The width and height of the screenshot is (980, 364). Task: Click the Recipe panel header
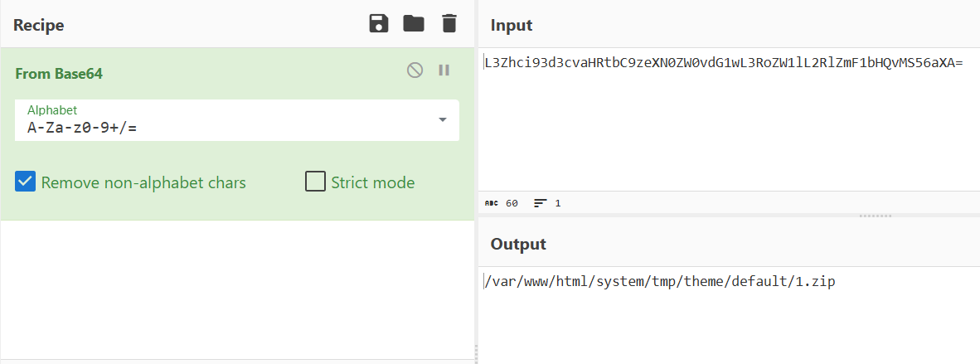point(39,26)
